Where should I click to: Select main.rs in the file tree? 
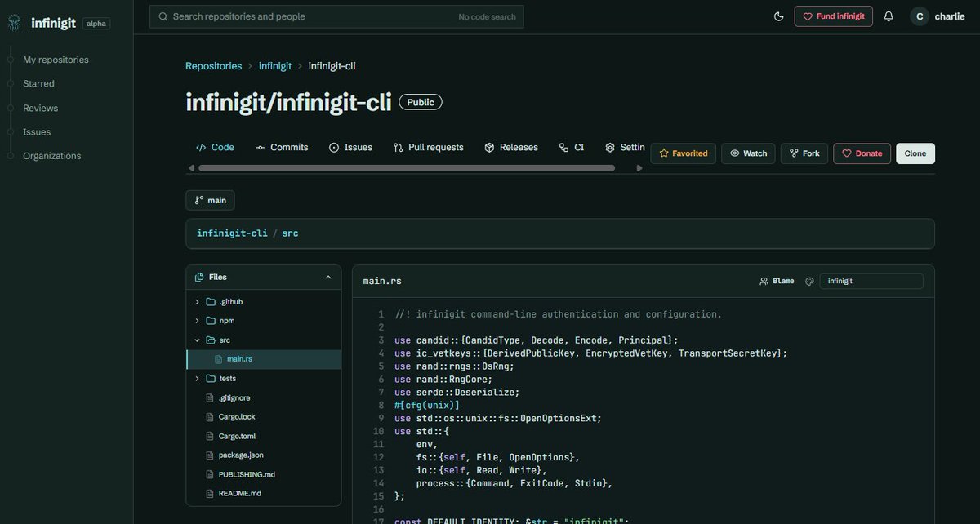click(264, 359)
